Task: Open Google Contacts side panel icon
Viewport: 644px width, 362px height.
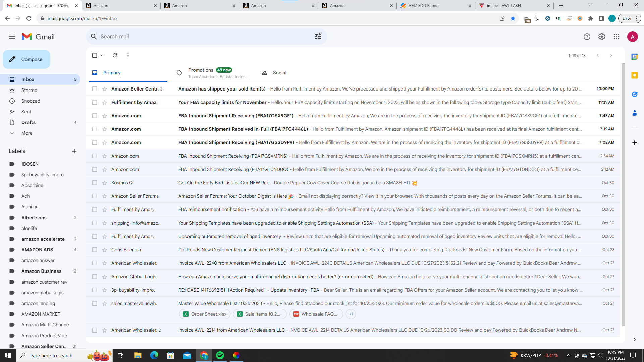Action: [635, 113]
